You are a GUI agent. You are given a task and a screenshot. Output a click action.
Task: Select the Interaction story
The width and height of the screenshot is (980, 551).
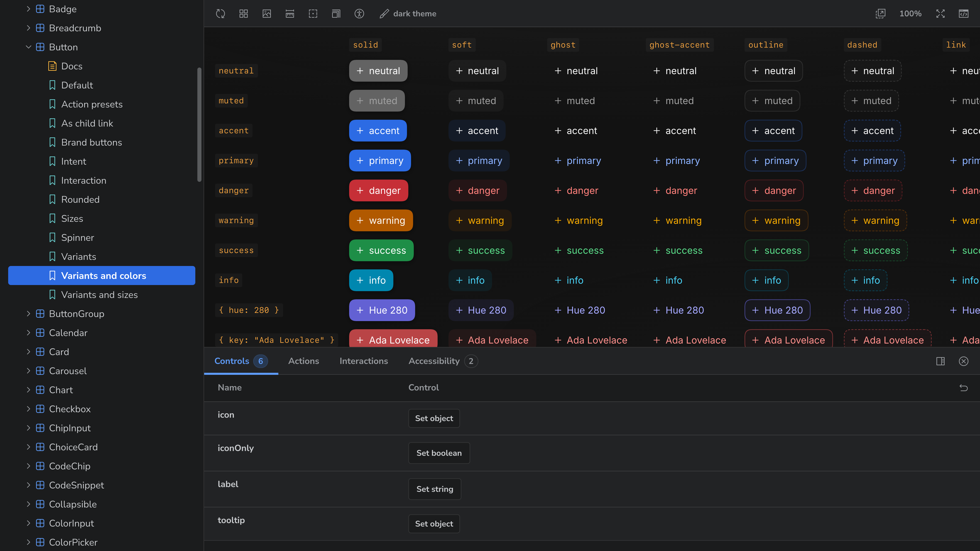click(102, 180)
